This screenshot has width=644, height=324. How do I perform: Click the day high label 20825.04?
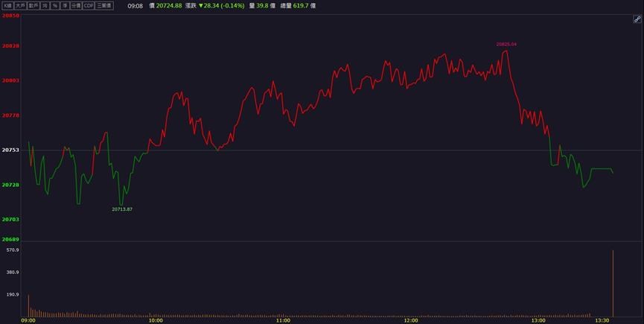tap(506, 45)
